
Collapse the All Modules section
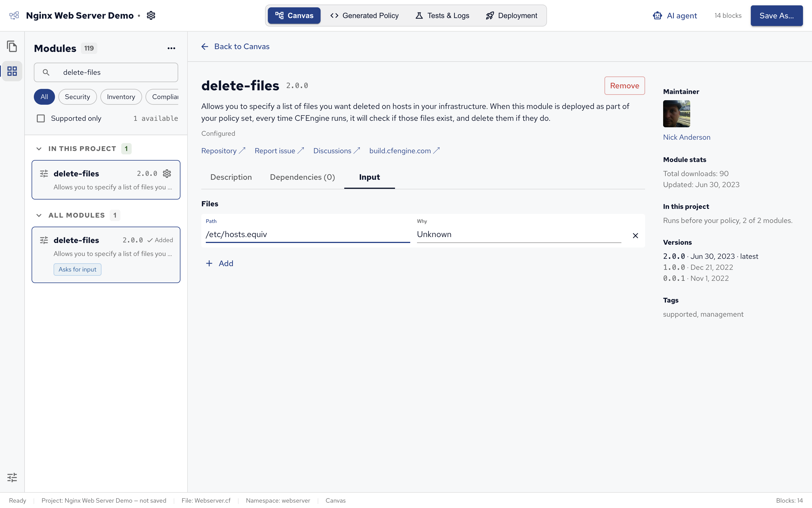click(x=39, y=215)
